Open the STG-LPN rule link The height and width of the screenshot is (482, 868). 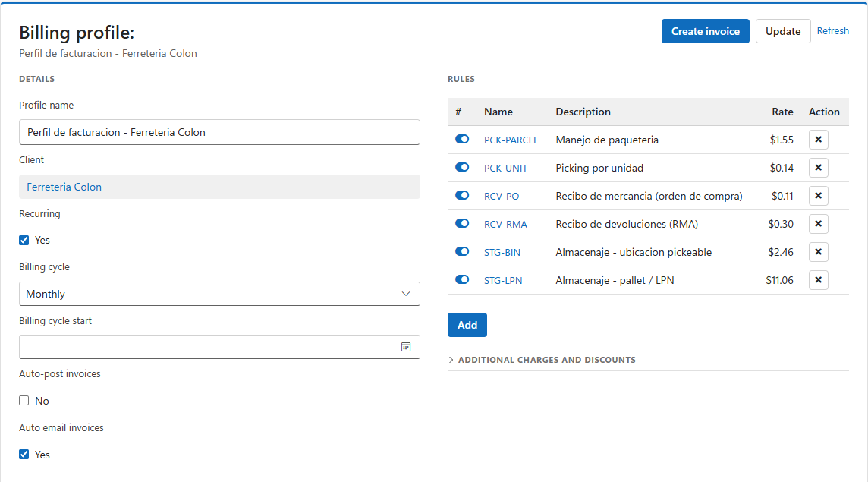point(503,281)
